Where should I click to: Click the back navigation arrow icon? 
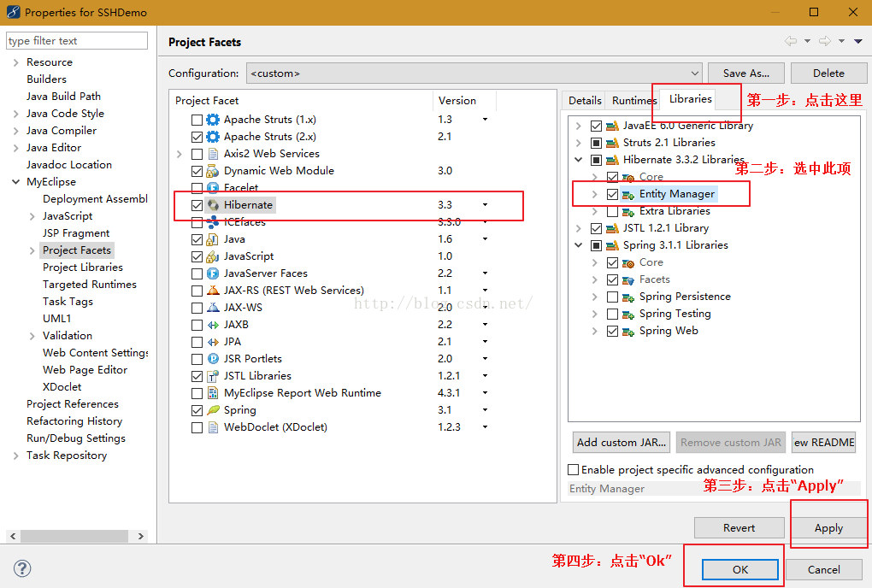(x=791, y=41)
